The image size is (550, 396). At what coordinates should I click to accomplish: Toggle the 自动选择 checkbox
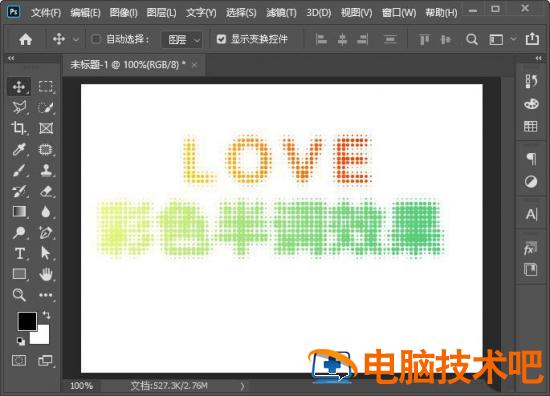[x=96, y=39]
